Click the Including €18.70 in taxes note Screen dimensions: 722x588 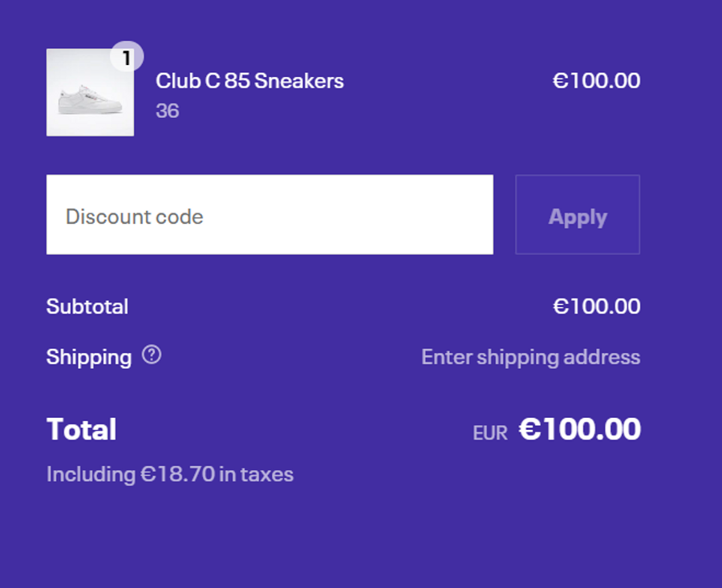170,474
